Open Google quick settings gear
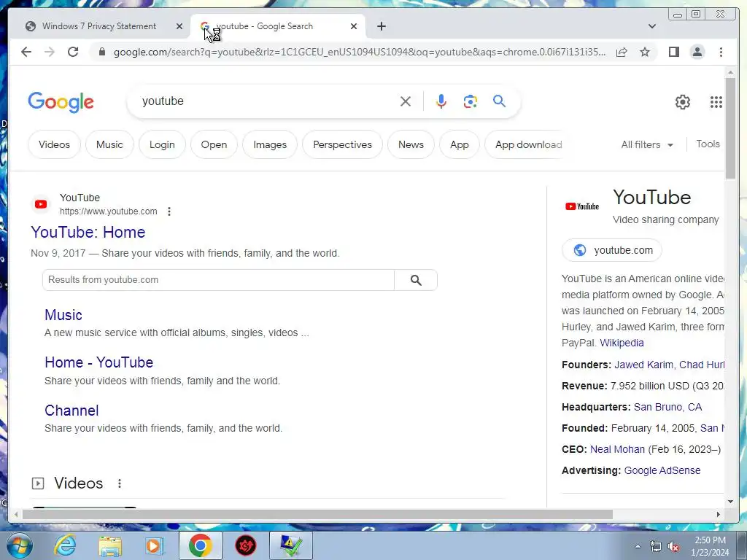Viewport: 747px width, 560px height. click(683, 102)
